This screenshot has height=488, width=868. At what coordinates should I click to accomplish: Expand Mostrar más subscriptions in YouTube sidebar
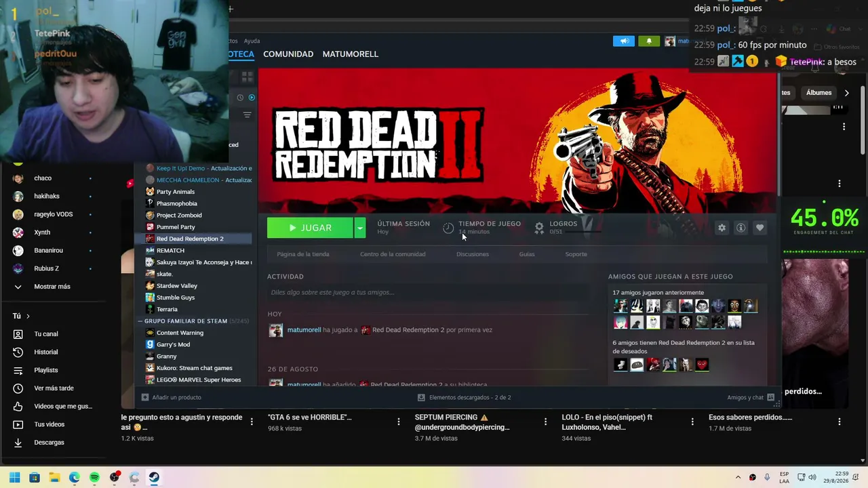[x=52, y=287]
